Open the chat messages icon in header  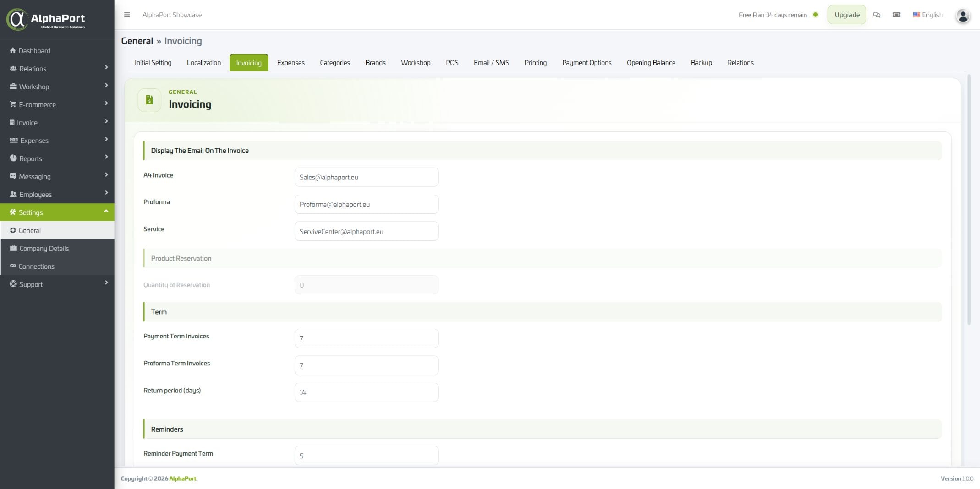pyautogui.click(x=876, y=15)
